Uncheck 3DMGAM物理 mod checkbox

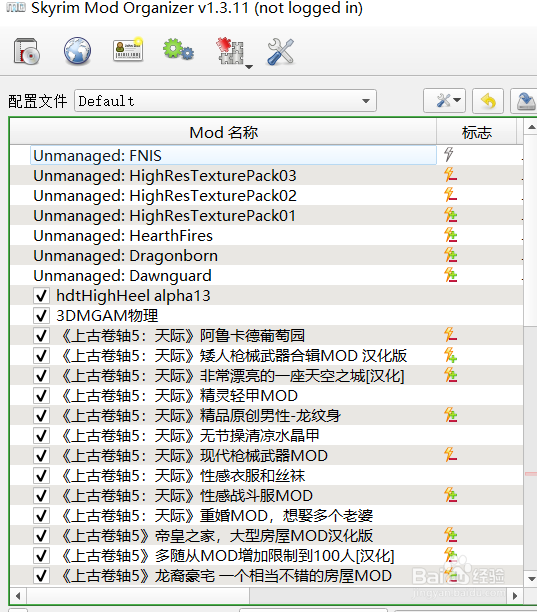41,315
